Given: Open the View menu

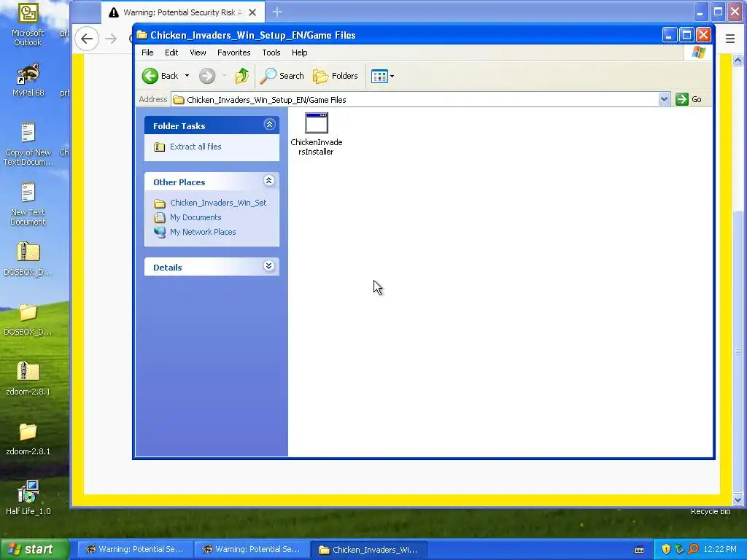Looking at the screenshot, I should 198,52.
